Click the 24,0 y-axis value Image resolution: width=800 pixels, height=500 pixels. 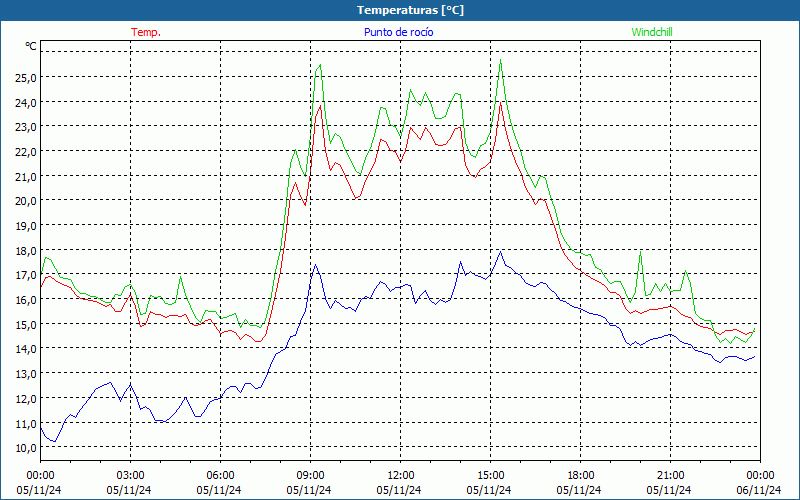(x=26, y=102)
